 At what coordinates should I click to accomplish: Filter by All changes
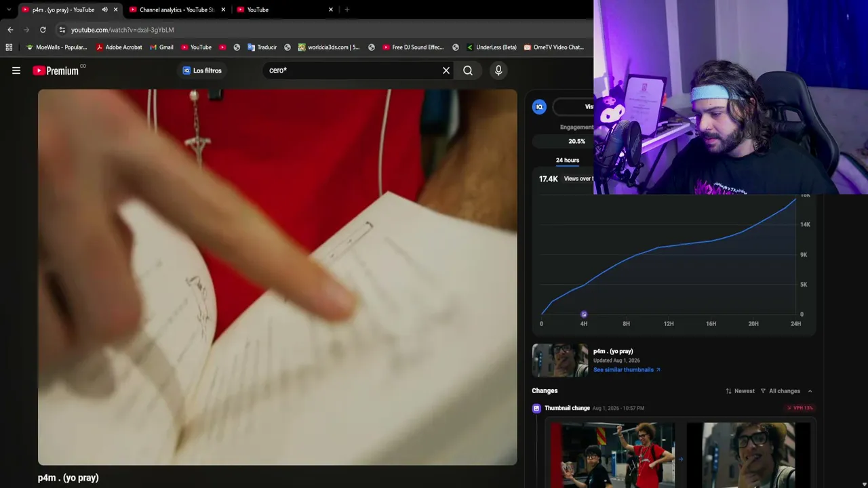pos(780,391)
